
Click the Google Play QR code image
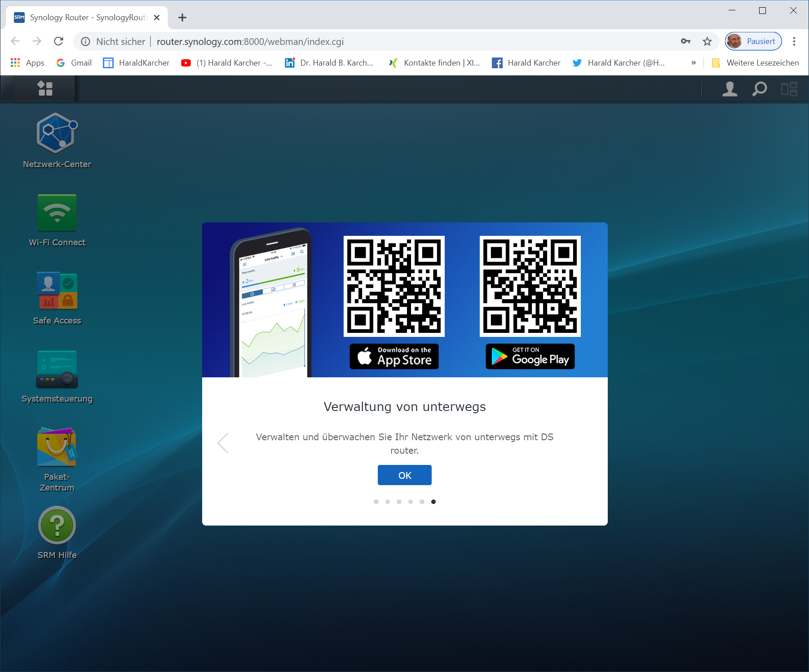click(530, 286)
